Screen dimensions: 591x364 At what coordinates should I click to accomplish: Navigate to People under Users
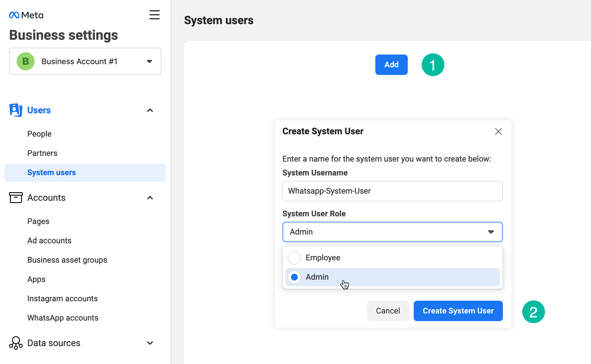(x=40, y=134)
